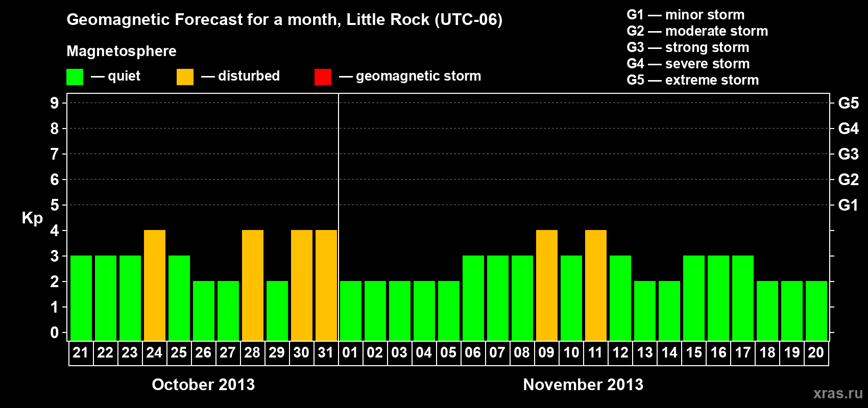Click the date label 04

(424, 352)
